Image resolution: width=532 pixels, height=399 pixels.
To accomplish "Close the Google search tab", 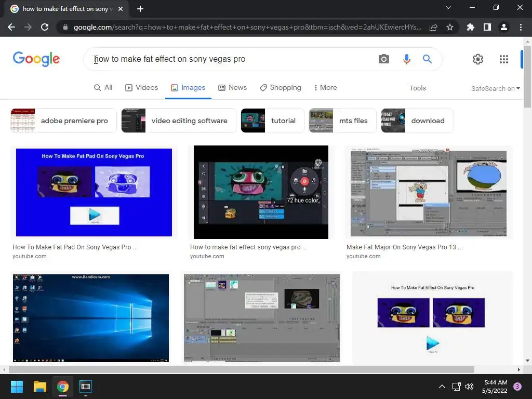I will point(121,9).
